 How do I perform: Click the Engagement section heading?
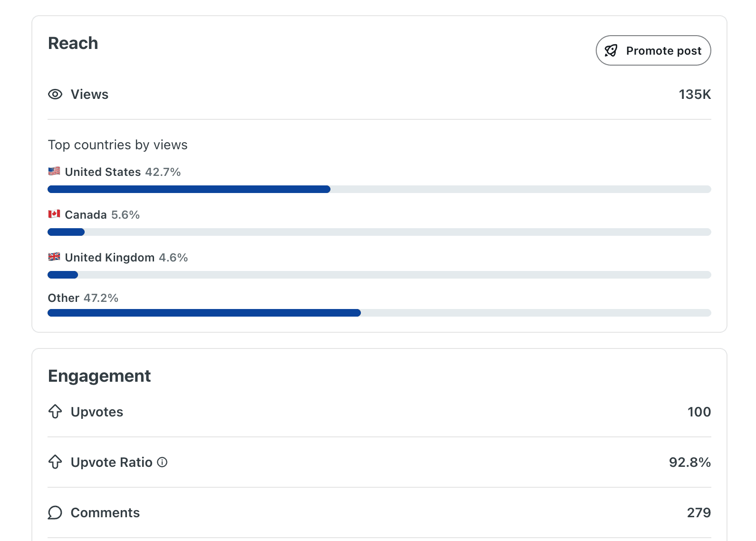(99, 376)
